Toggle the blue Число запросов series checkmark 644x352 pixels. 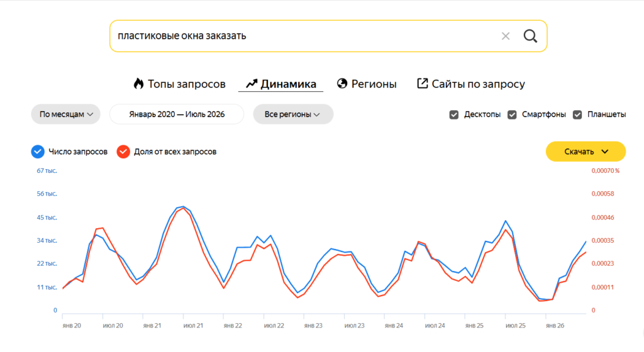point(38,151)
